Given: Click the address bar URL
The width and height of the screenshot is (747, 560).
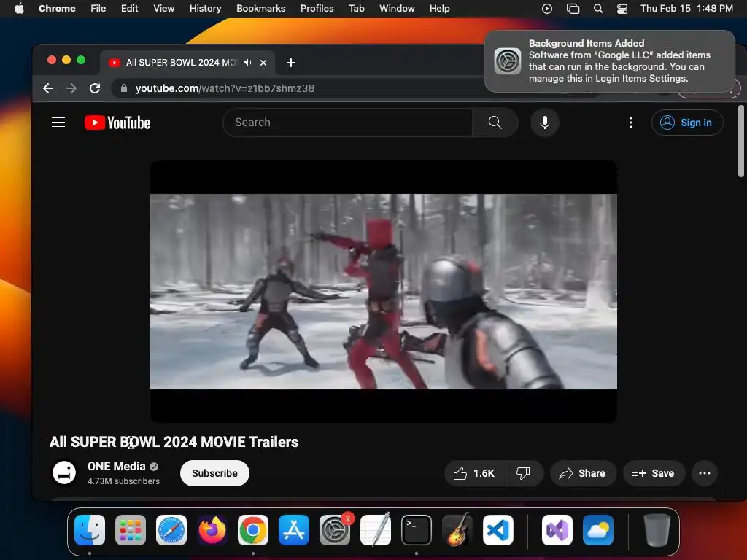Looking at the screenshot, I should 225,88.
